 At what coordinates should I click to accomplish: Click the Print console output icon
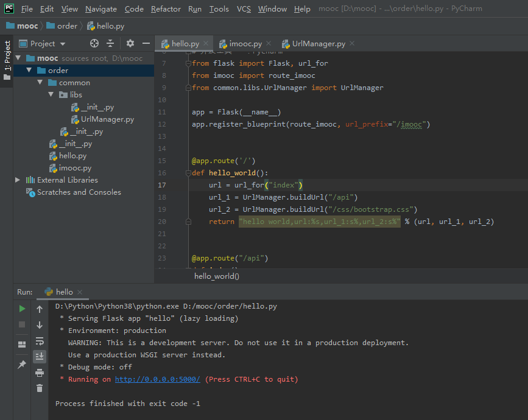[x=40, y=373]
